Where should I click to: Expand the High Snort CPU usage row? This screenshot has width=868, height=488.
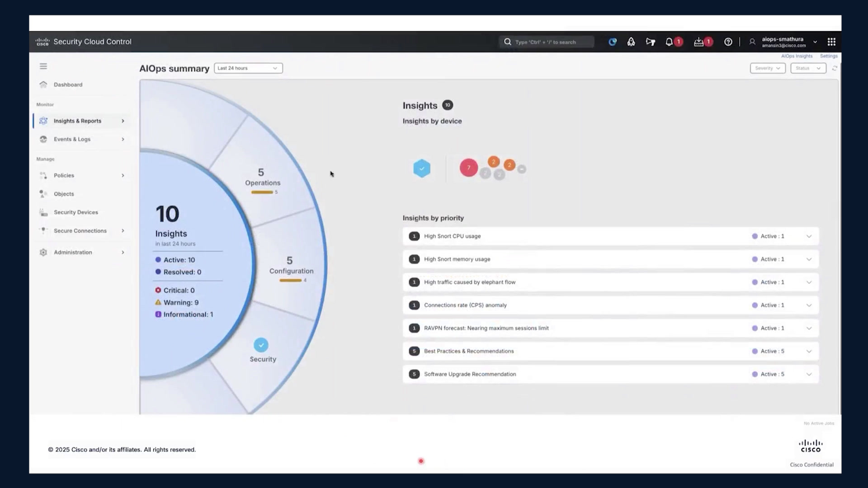(809, 236)
